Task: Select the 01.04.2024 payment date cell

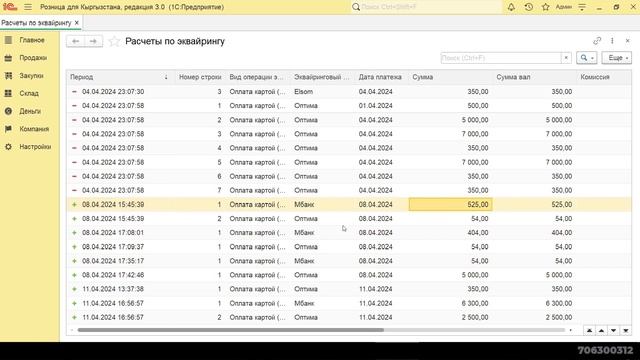Action: [x=381, y=106]
